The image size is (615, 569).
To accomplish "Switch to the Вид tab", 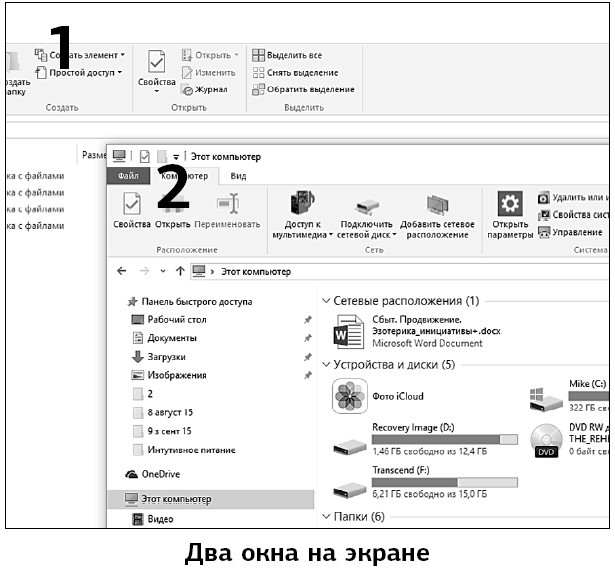I will point(238,176).
